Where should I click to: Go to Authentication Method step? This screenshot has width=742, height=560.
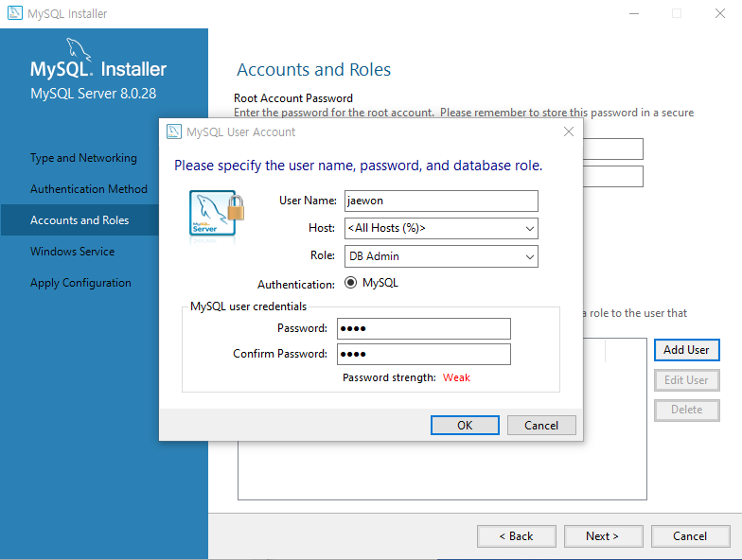pyautogui.click(x=89, y=189)
